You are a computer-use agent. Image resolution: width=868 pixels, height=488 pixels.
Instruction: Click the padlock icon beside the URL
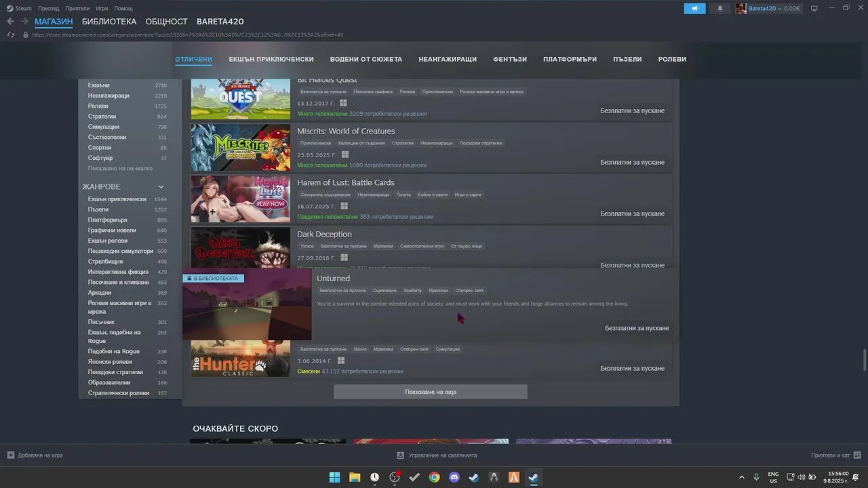[26, 35]
